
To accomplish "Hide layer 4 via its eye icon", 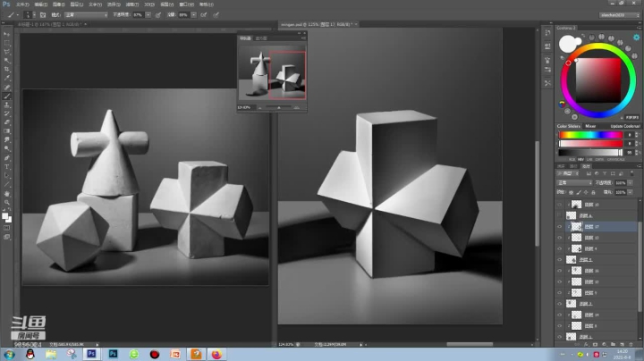I will click(559, 248).
